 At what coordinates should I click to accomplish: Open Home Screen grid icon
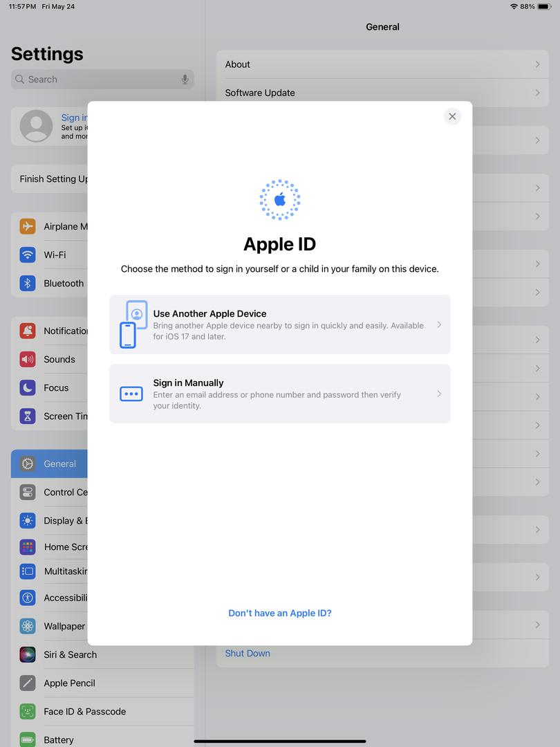pos(28,547)
